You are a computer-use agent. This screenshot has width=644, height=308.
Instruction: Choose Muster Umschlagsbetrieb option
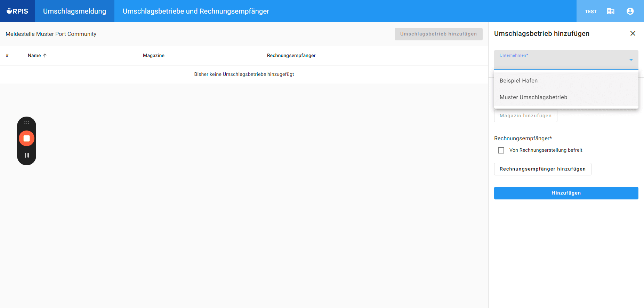click(x=566, y=97)
